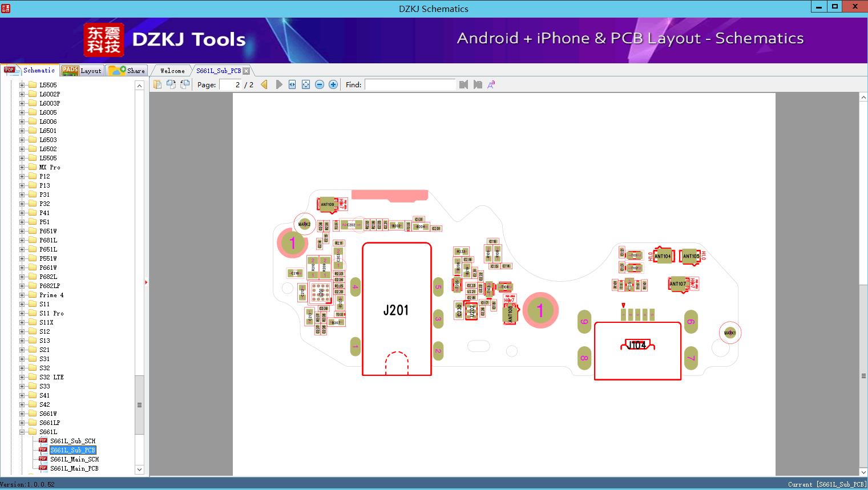Select the L6503 folder

pyautogui.click(x=48, y=140)
